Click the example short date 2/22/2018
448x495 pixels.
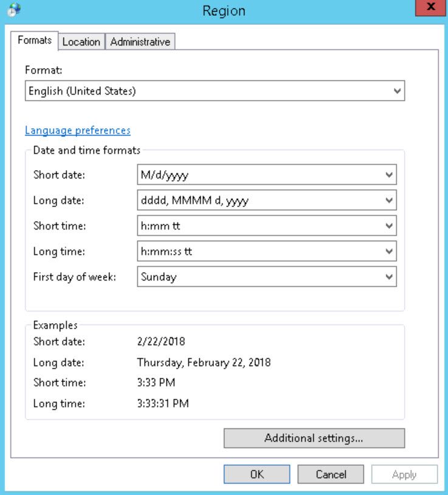coord(161,341)
